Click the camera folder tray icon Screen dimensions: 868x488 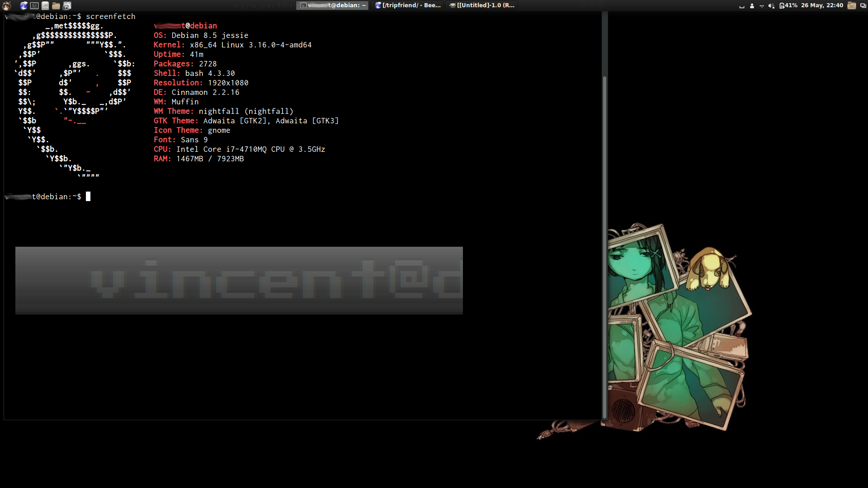(852, 5)
